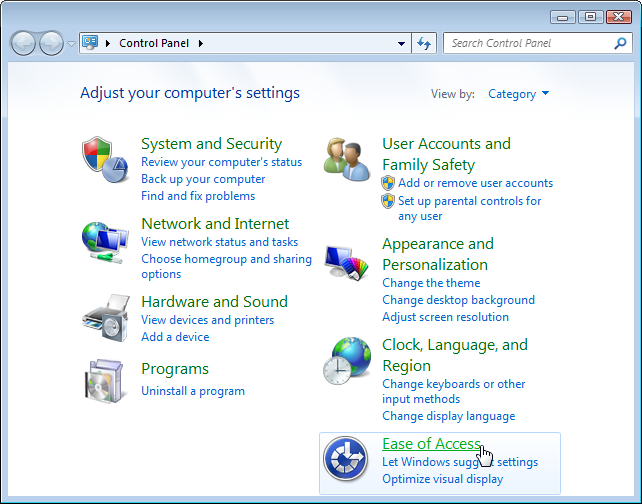This screenshot has width=642, height=504.
Task: Click the System and Security shield icon
Action: pos(105,159)
